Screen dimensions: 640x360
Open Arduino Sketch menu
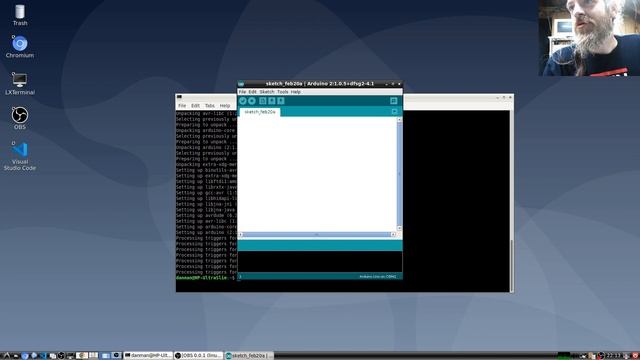[x=267, y=92]
